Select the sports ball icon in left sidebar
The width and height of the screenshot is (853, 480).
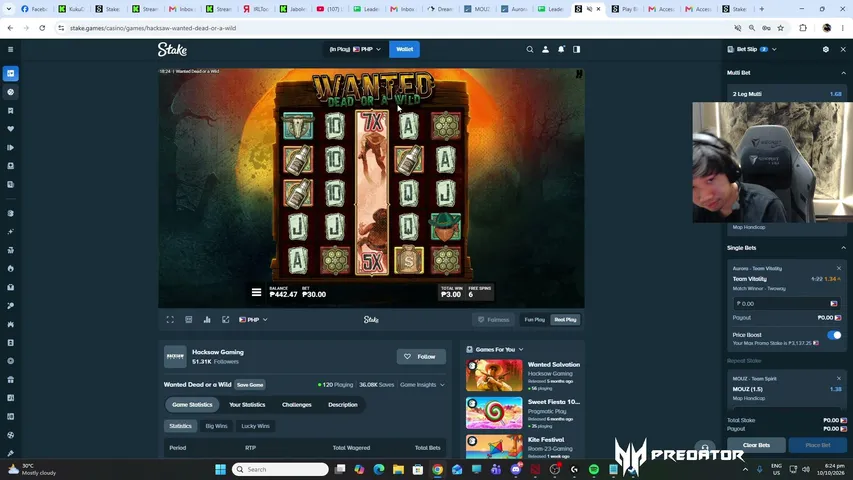click(10, 92)
